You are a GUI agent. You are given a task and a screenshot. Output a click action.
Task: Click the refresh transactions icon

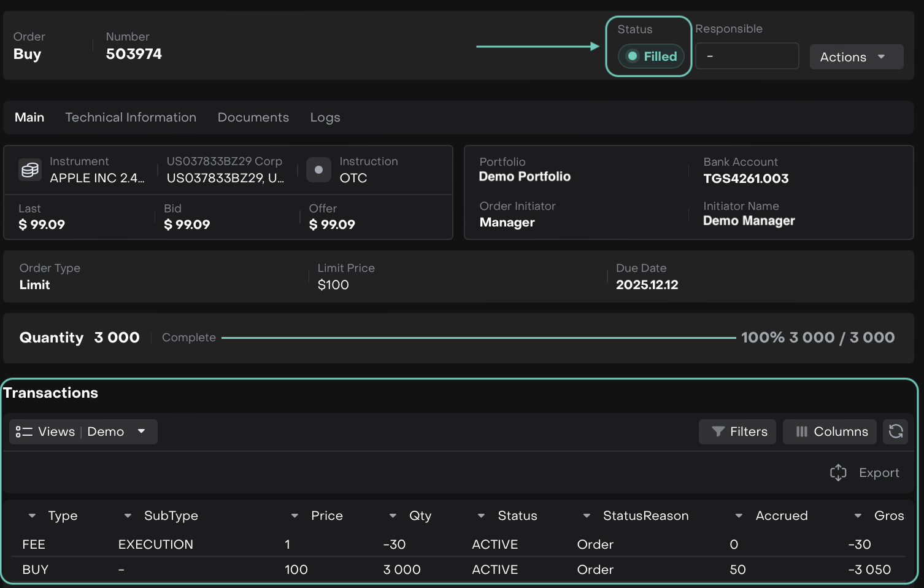coord(895,431)
